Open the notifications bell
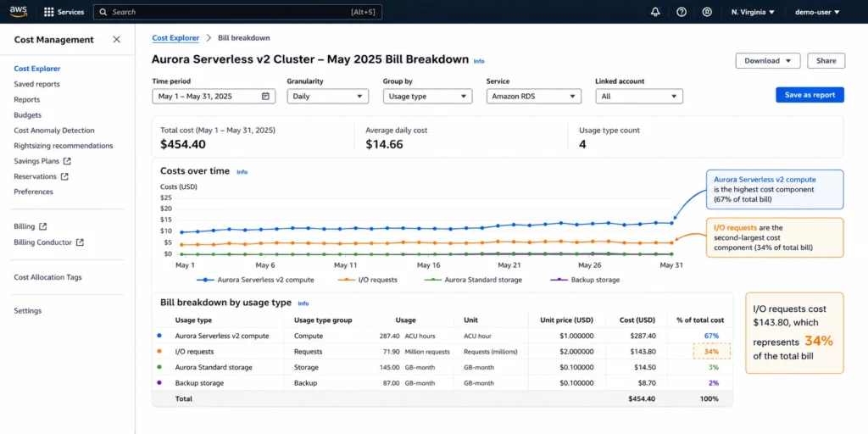Image resolution: width=868 pixels, height=434 pixels. click(x=656, y=12)
